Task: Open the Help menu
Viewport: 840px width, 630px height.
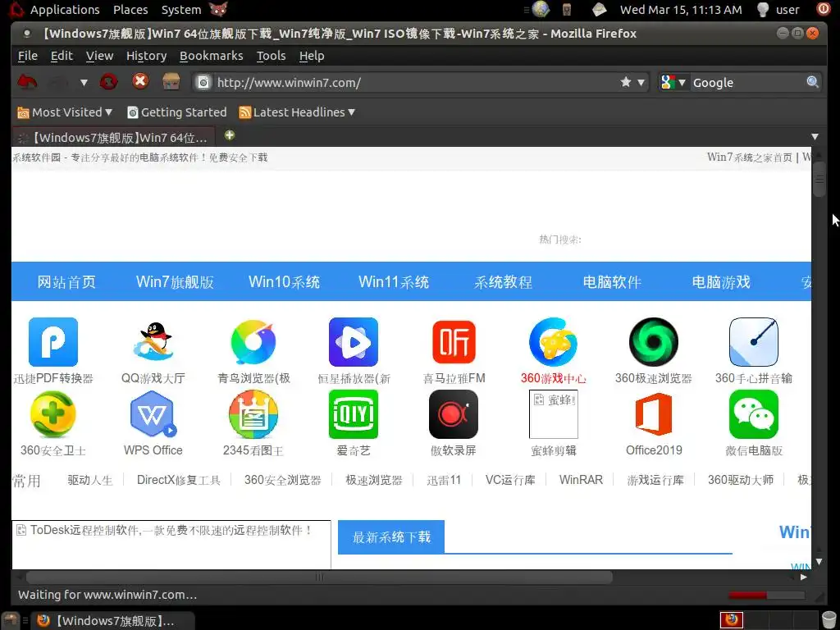Action: [x=312, y=56]
